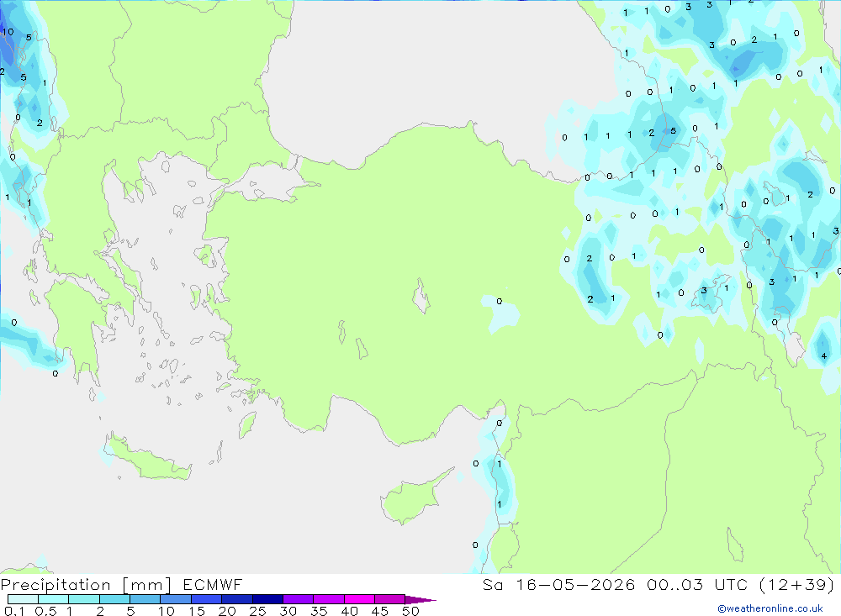
Task: Click the '30' legend scale label
Action: point(288,611)
